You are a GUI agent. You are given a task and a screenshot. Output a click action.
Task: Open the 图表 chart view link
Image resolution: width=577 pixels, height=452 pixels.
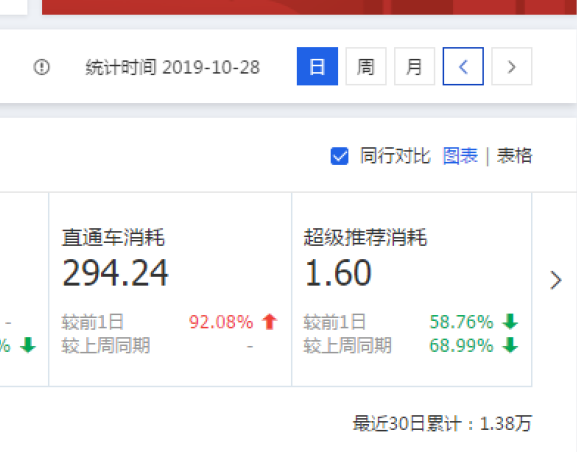pyautogui.click(x=460, y=156)
